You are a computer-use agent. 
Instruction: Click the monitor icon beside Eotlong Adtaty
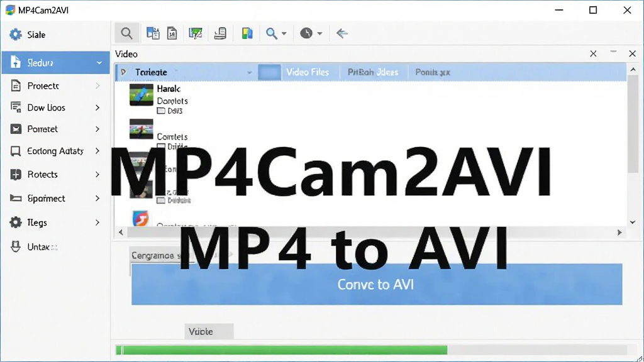[x=16, y=151]
